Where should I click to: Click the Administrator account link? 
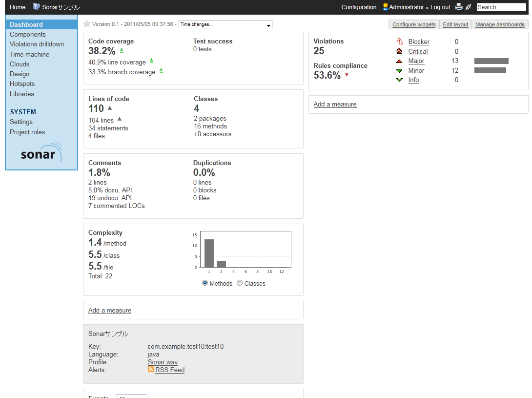pyautogui.click(x=407, y=7)
